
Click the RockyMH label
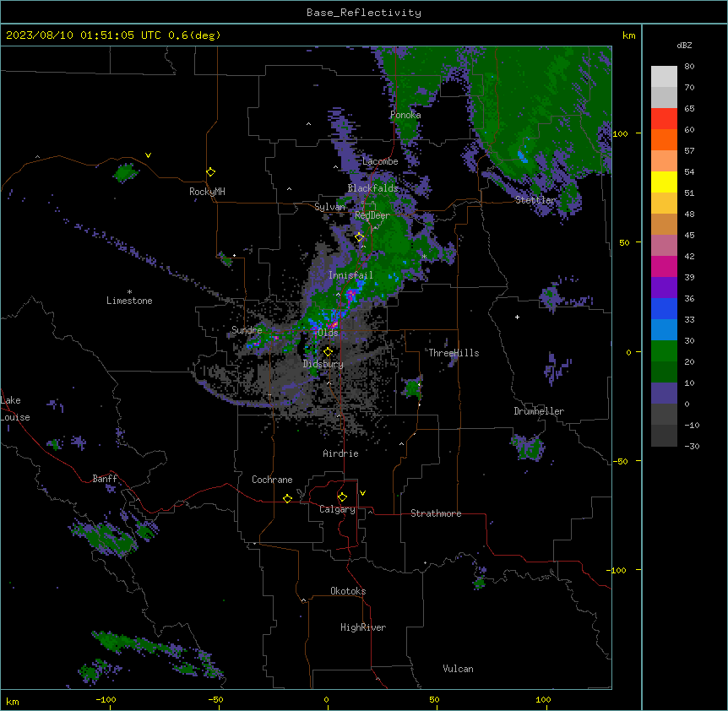click(207, 192)
